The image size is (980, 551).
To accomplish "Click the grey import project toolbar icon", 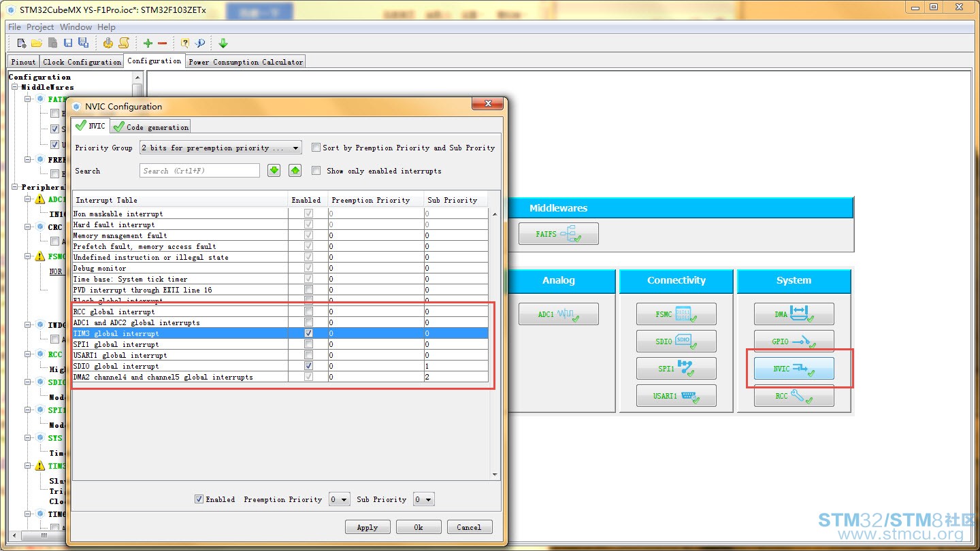I will pyautogui.click(x=52, y=43).
